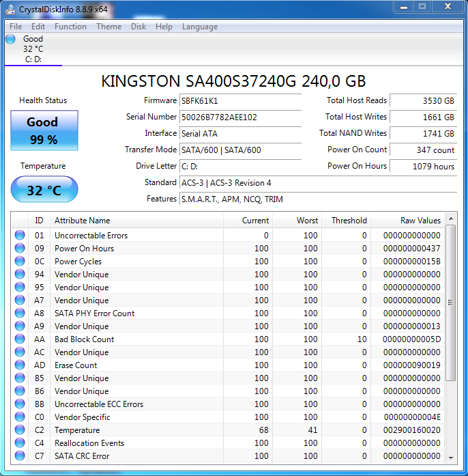Select the Power On Hours raw value 000000000437

click(411, 249)
